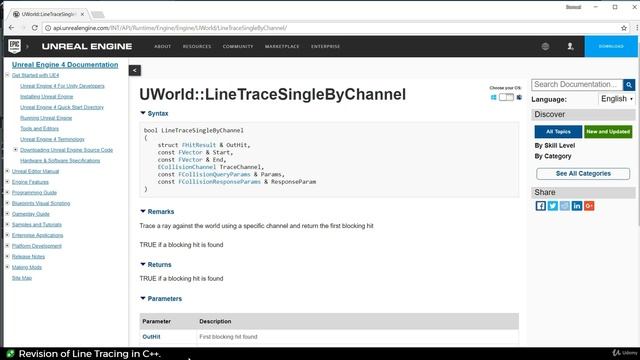Open a new browser tab

pyautogui.click(x=98, y=15)
